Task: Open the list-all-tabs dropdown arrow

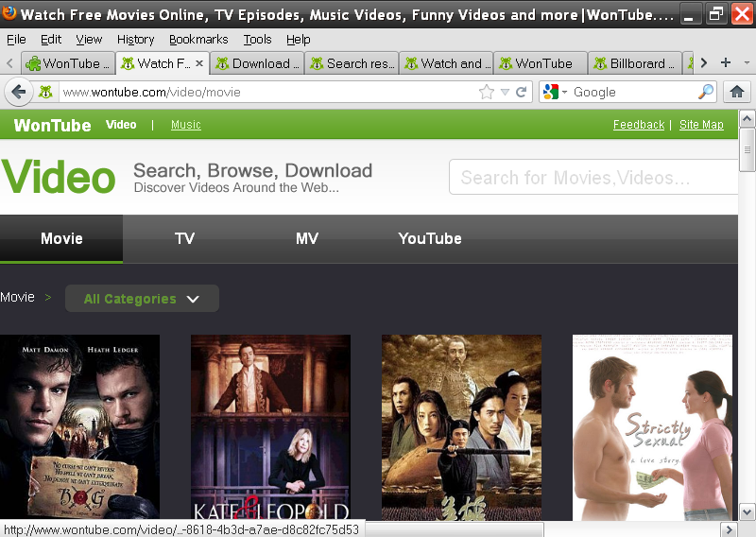Action: tap(747, 62)
